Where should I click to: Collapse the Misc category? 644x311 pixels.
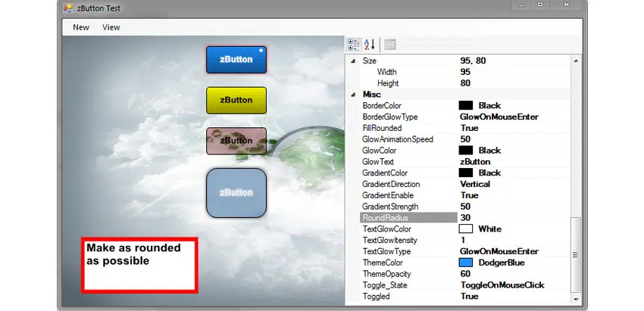coord(352,94)
